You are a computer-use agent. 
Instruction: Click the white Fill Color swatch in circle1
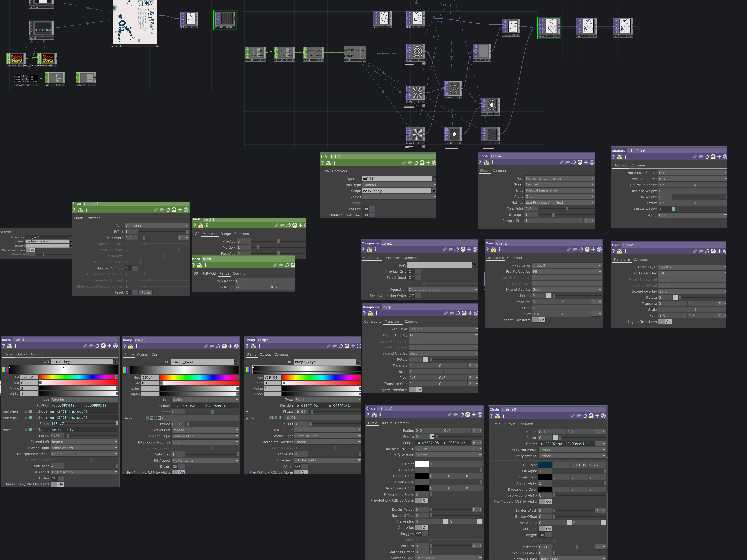pyautogui.click(x=421, y=464)
